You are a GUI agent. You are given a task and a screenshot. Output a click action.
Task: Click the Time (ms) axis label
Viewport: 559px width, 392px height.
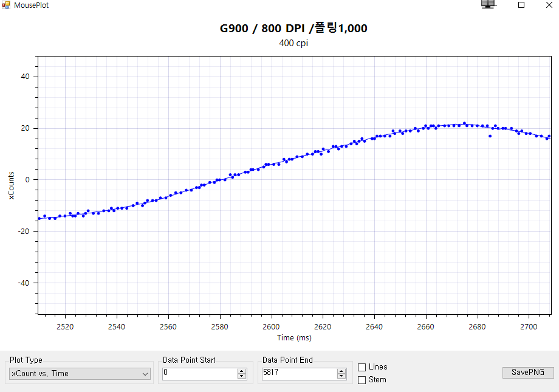point(294,337)
